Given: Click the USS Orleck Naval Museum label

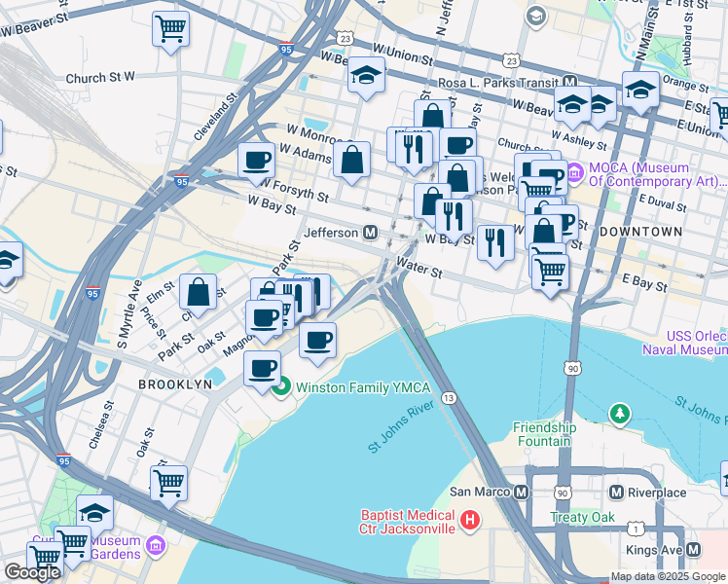Looking at the screenshot, I should click(x=683, y=342).
